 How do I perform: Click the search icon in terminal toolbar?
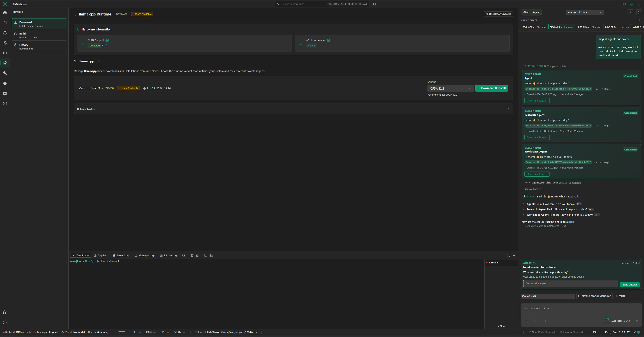coord(183,255)
